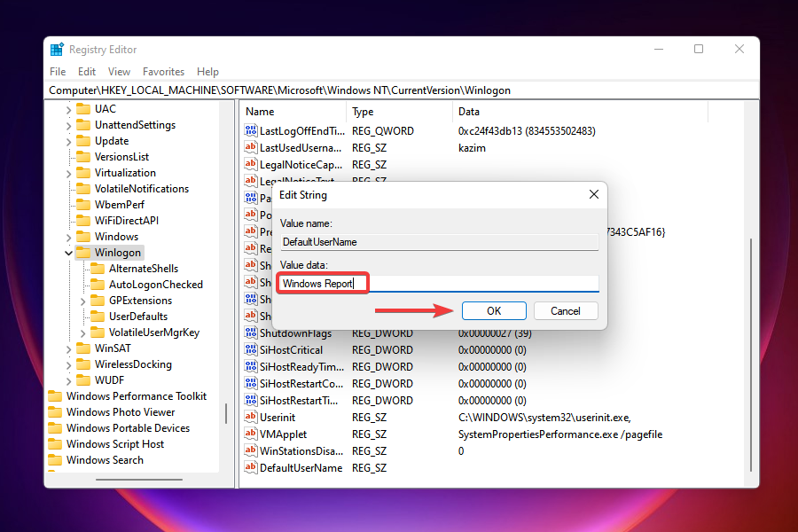This screenshot has height=532, width=798.
Task: Open the View menu
Action: coord(119,72)
